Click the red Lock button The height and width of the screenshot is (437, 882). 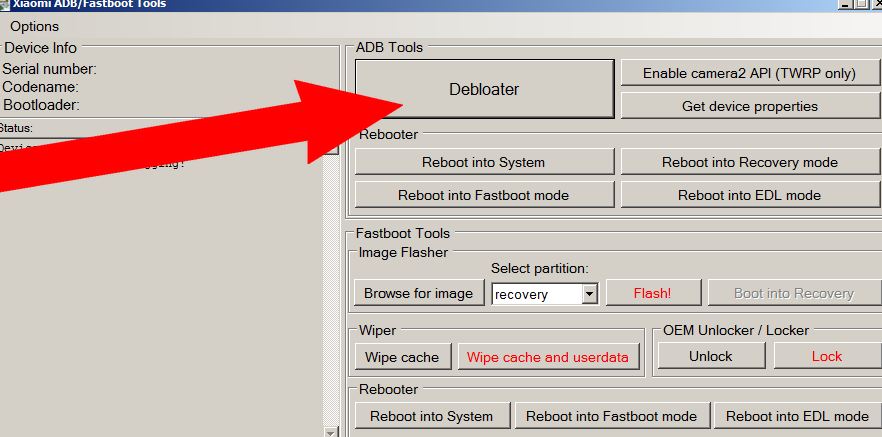[827, 356]
